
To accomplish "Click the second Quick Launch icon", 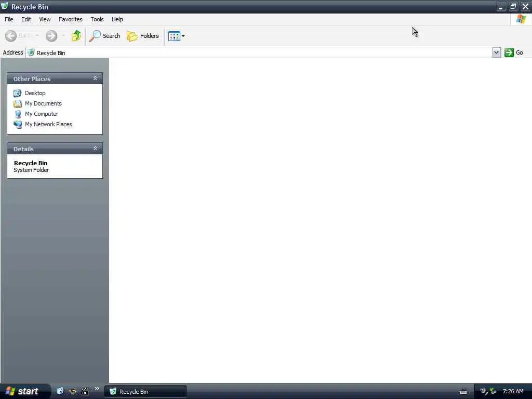I will 73,392.
